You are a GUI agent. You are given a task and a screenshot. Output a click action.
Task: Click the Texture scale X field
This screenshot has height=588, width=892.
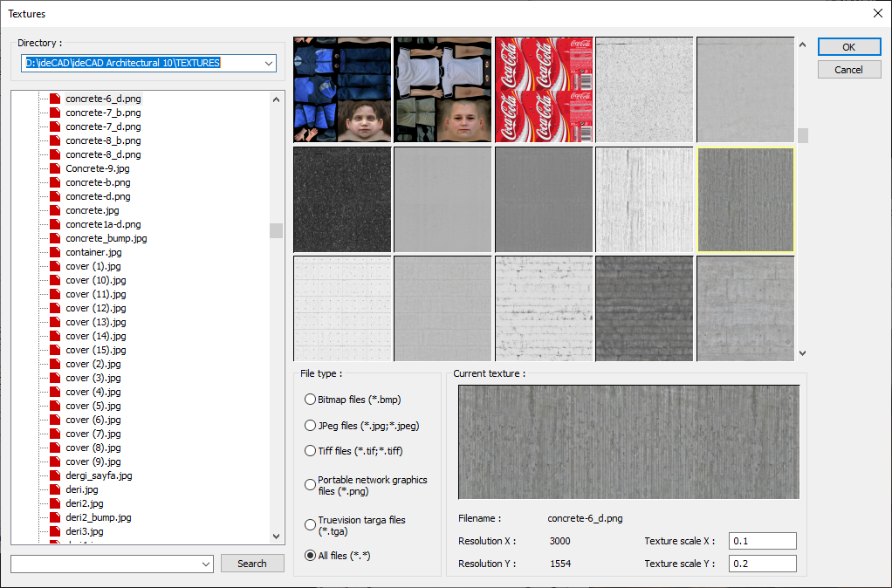pos(762,541)
